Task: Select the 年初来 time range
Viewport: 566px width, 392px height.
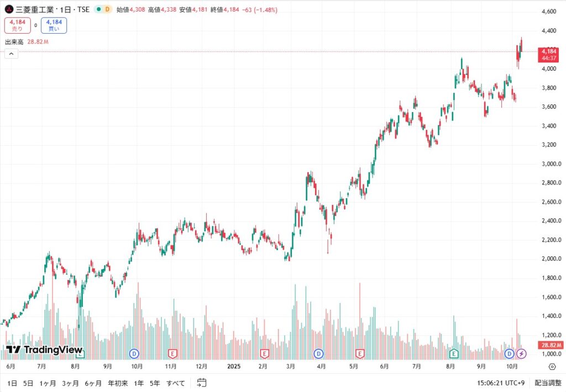Action: (118, 383)
